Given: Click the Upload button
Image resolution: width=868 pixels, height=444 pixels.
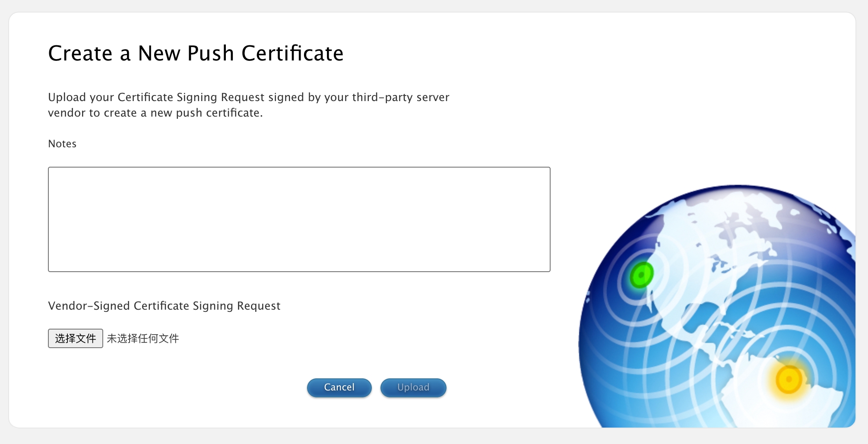Looking at the screenshot, I should pos(413,387).
